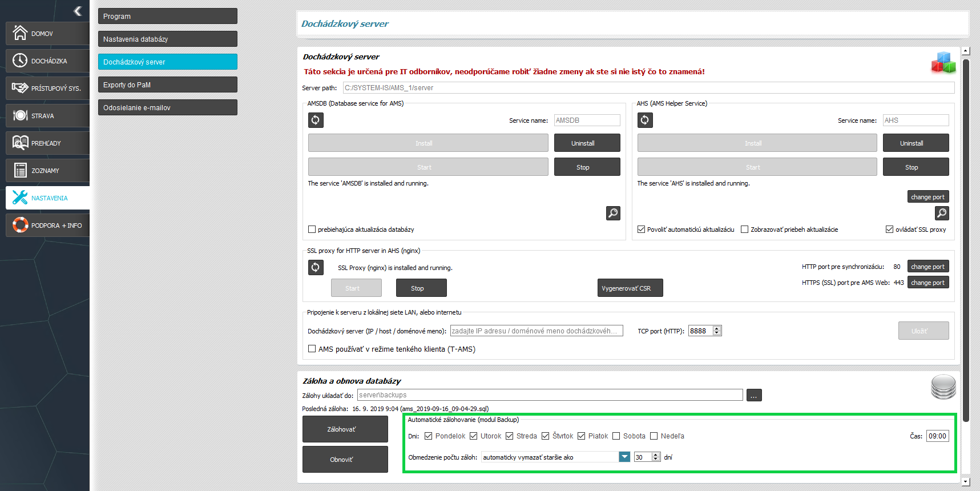Refresh the AMSDB service status
The width and height of the screenshot is (980, 491).
[x=316, y=120]
